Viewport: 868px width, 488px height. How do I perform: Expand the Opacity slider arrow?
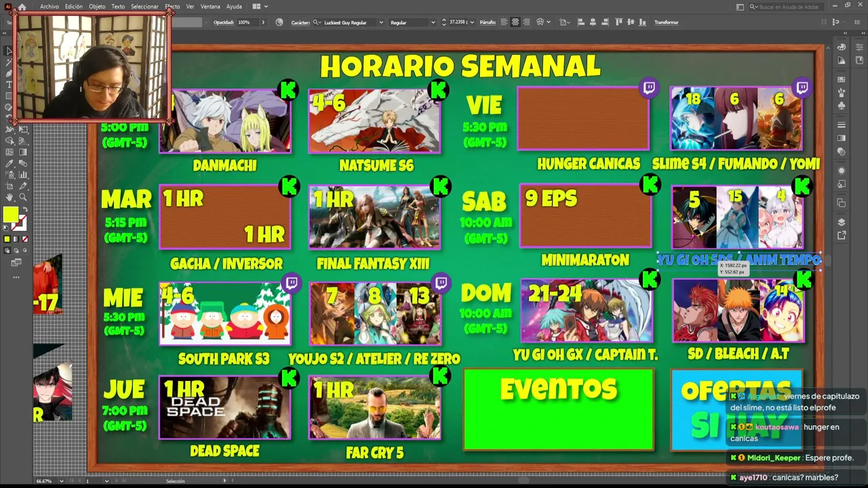(263, 22)
